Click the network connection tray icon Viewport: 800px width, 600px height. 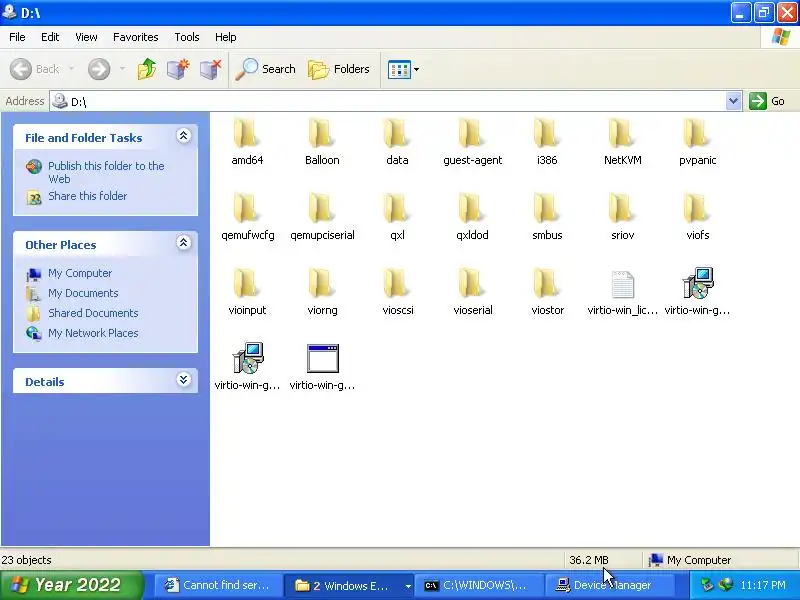point(726,585)
